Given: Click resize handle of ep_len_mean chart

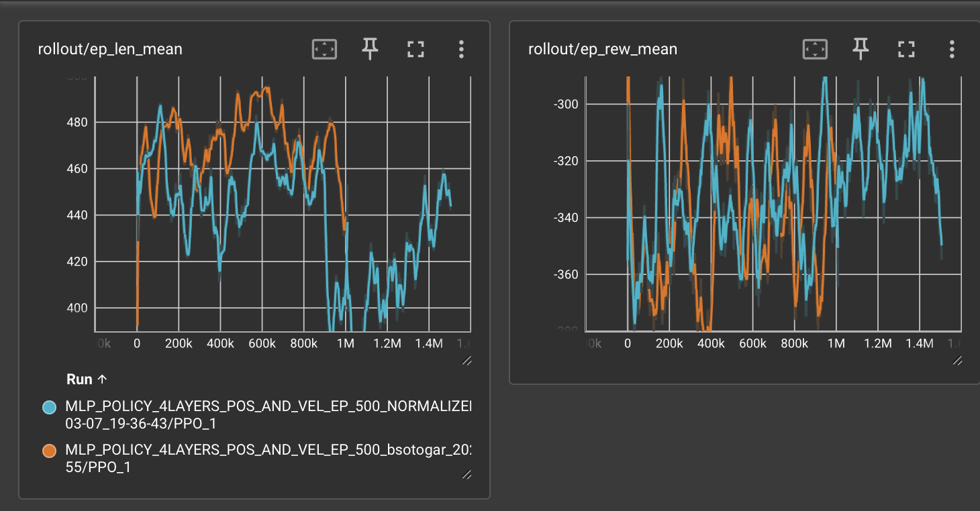Looking at the screenshot, I should [467, 360].
